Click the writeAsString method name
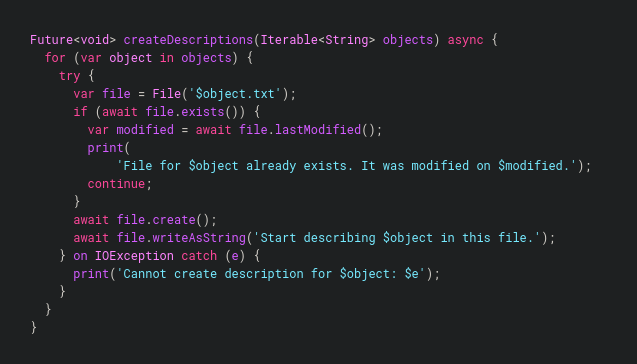Viewport: 637px width, 364px height. (x=199, y=238)
